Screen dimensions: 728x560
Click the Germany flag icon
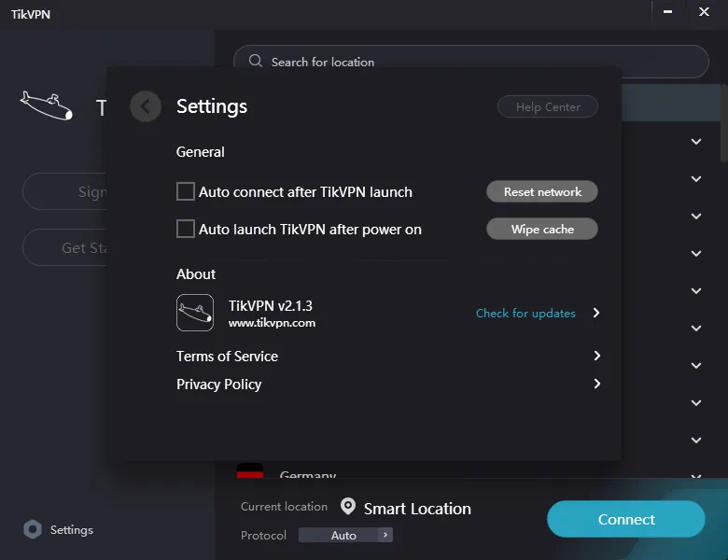coord(250,470)
